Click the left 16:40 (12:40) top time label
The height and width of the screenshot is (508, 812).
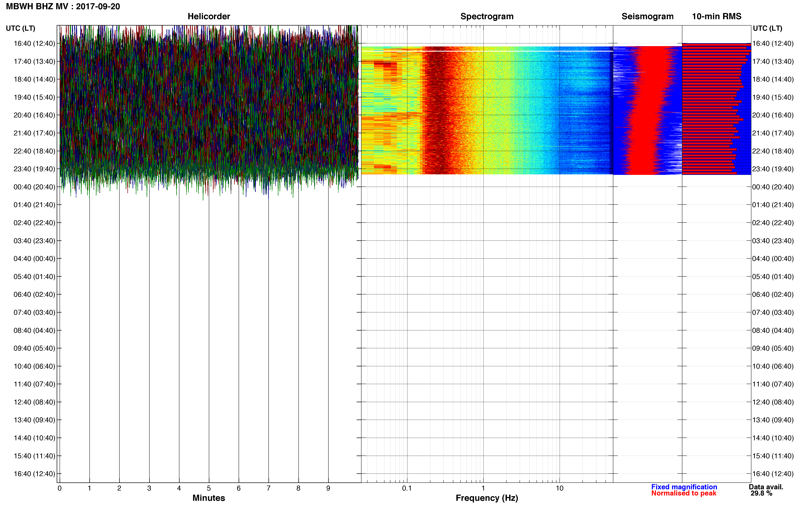coord(34,43)
